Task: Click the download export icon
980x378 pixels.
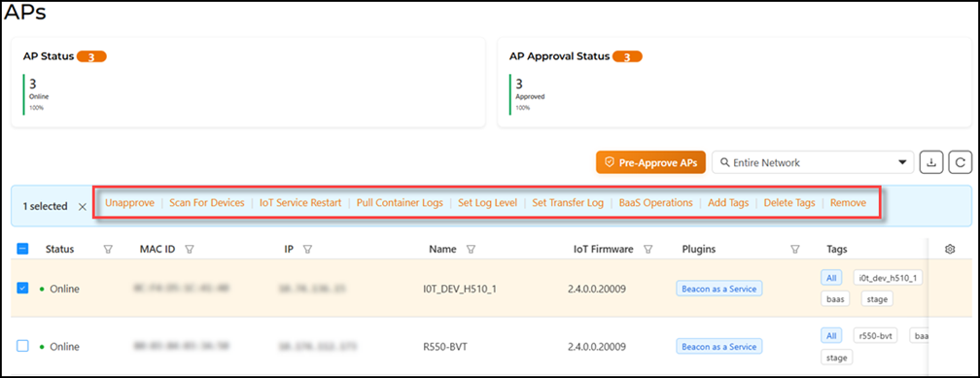Action: [931, 162]
